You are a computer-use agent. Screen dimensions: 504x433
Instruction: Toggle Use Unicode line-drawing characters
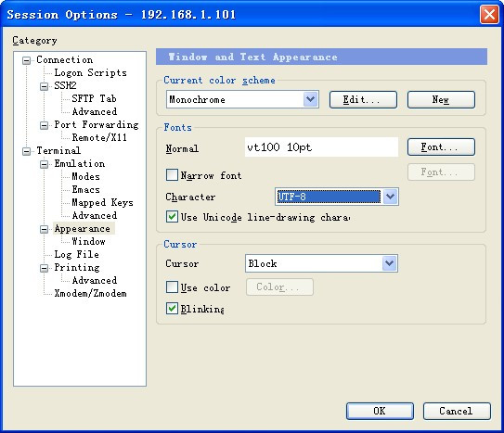click(x=172, y=217)
